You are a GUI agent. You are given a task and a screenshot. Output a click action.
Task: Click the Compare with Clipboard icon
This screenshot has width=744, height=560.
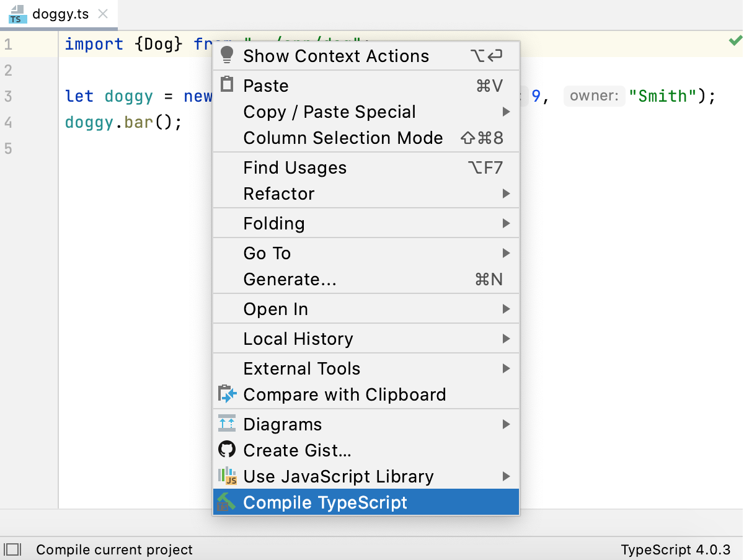pos(227,394)
